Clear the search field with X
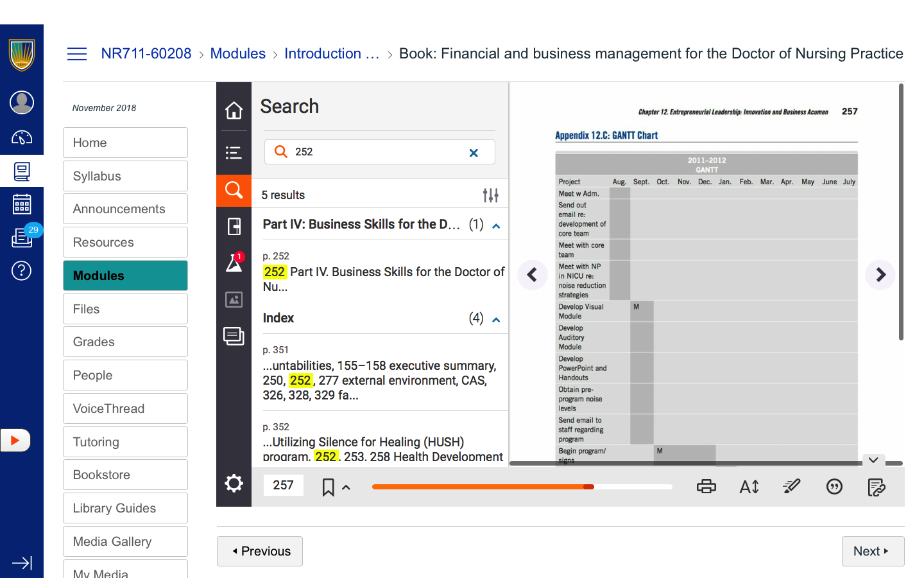Viewport: 924px width, 578px height. (474, 153)
